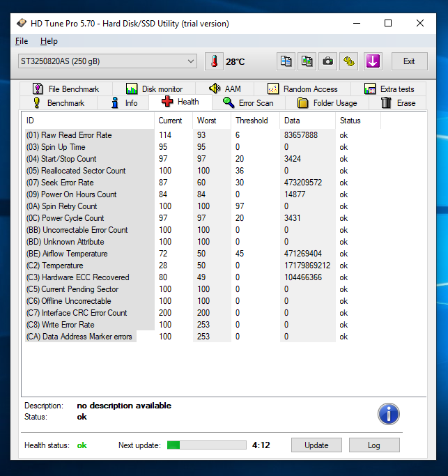This screenshot has height=476, width=448.
Task: Click the temperature thermometer icon
Action: coord(215,61)
